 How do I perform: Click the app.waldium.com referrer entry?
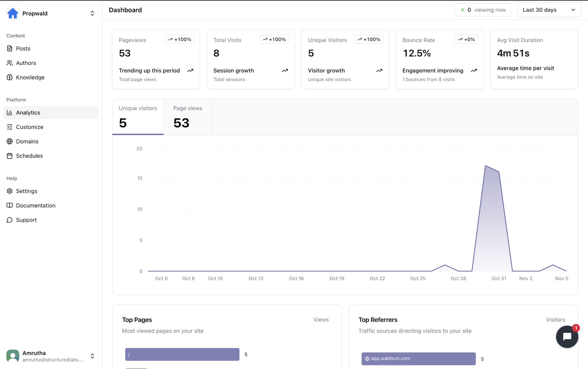(418, 359)
